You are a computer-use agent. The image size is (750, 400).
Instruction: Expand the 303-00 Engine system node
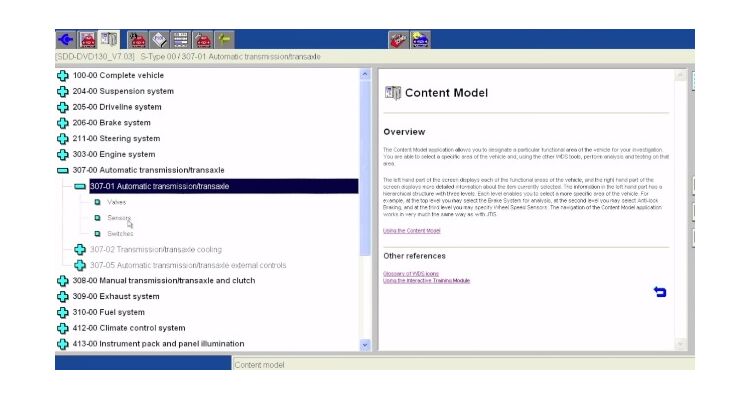tap(63, 155)
